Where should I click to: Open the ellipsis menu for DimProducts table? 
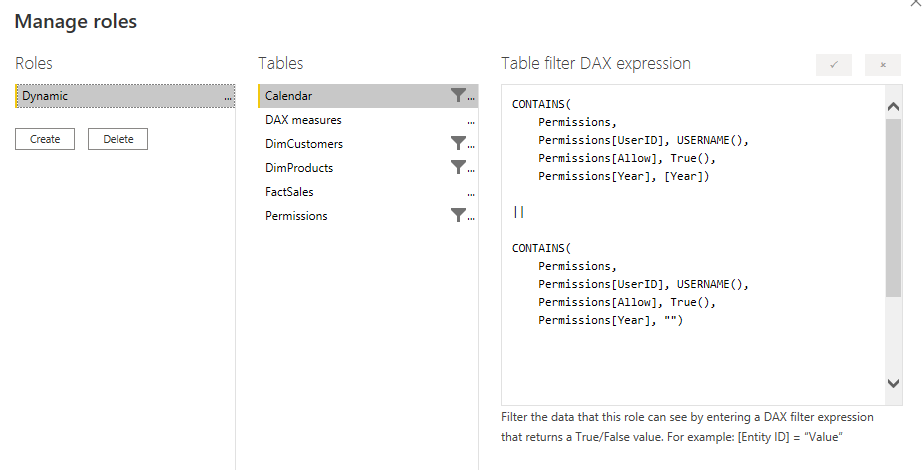click(471, 170)
